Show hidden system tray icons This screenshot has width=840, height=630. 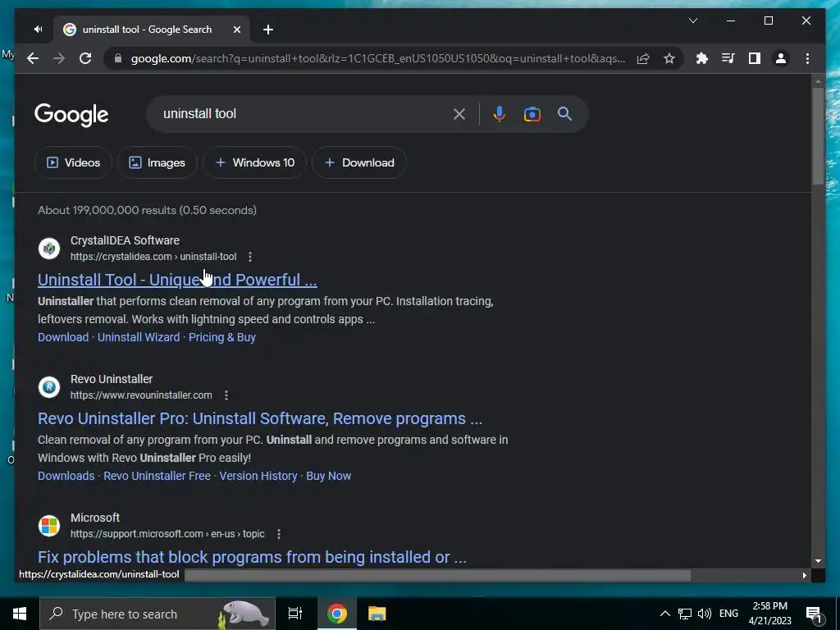pyautogui.click(x=664, y=614)
